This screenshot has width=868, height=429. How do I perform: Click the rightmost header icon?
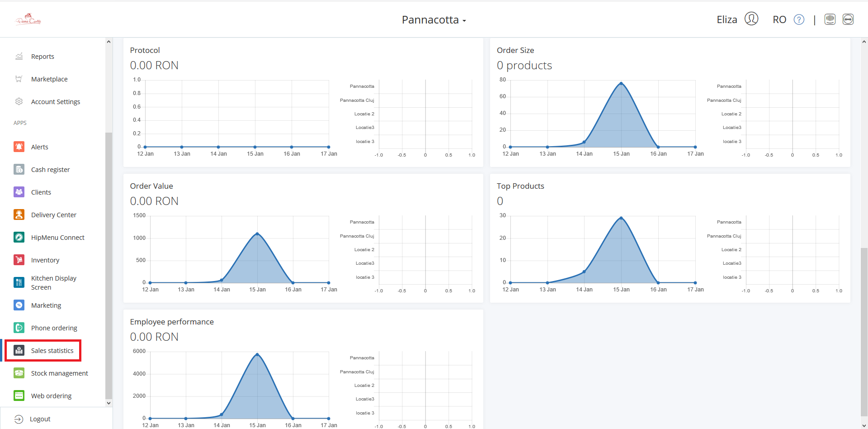[x=848, y=19]
